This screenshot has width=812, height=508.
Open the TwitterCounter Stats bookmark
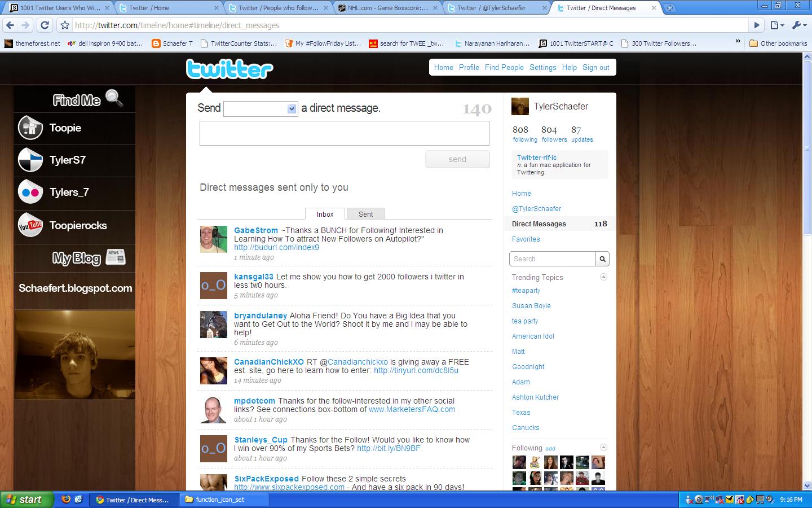click(239, 43)
